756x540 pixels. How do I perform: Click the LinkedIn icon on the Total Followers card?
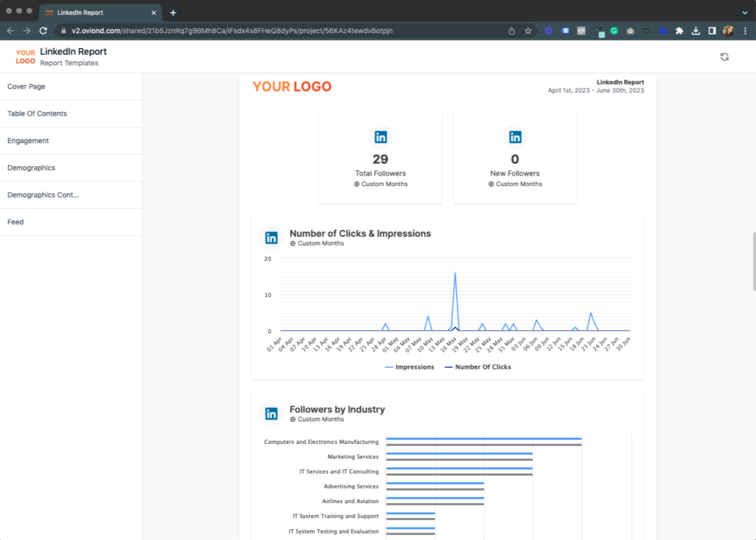click(380, 137)
